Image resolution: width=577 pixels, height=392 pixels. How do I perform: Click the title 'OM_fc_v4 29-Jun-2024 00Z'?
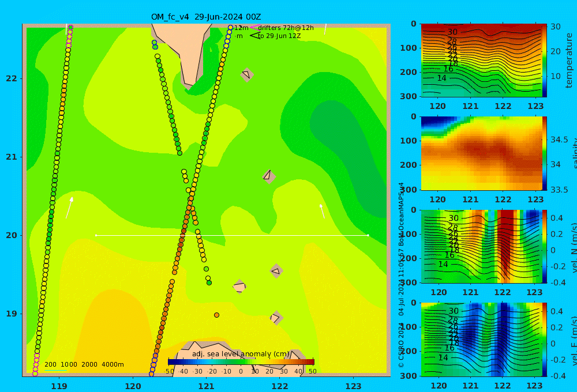coord(206,17)
